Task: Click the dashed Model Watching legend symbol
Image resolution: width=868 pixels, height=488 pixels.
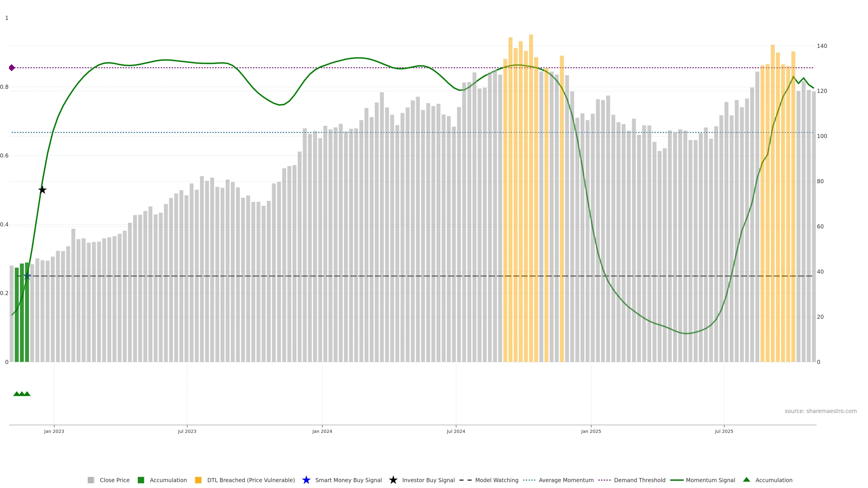Action: (x=465, y=480)
